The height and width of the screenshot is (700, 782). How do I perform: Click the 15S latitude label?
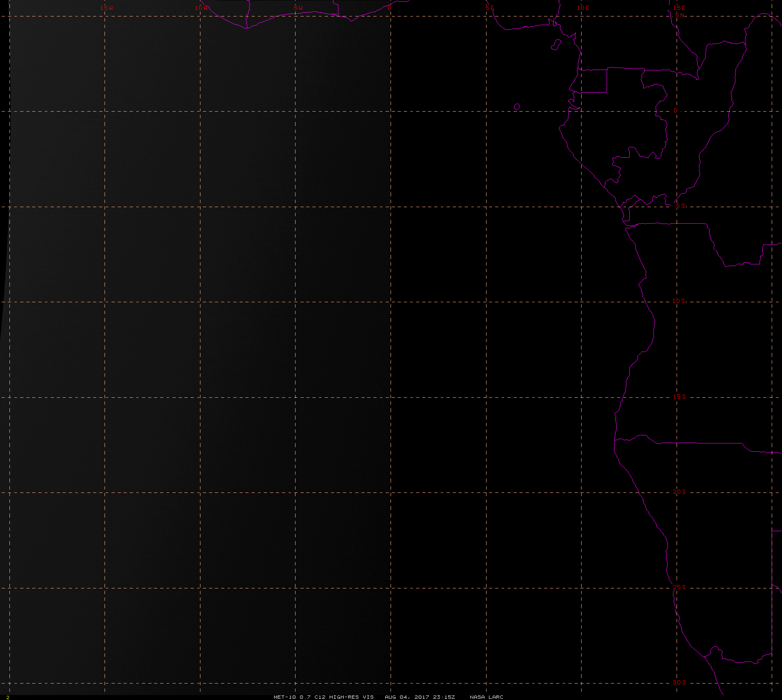click(680, 397)
